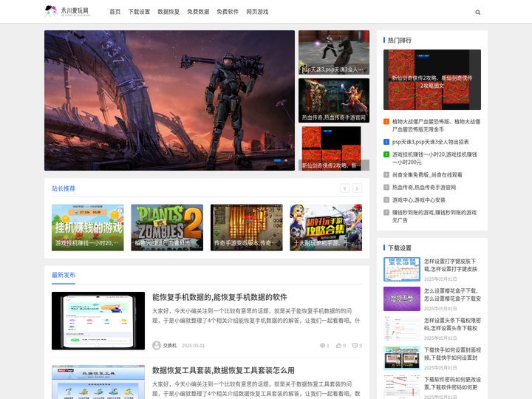Open 免费数据 navigation menu item
Screen dimensions: 532x399
coord(198,12)
